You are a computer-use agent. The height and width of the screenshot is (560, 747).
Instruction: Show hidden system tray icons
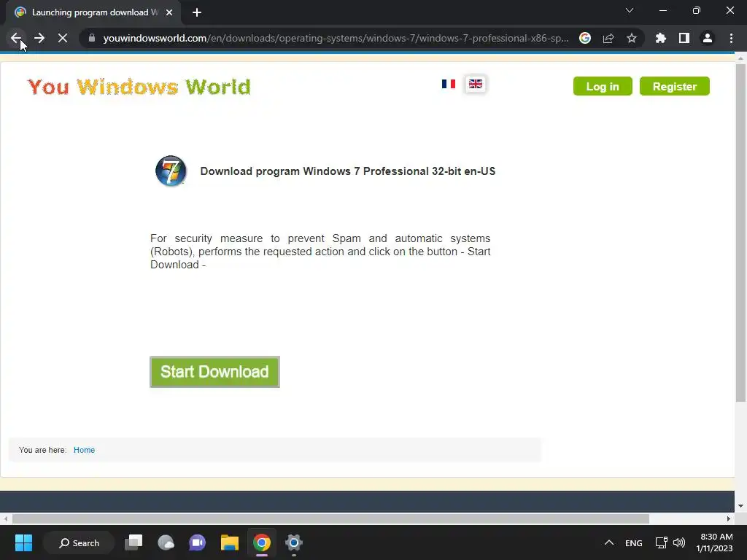pyautogui.click(x=609, y=542)
